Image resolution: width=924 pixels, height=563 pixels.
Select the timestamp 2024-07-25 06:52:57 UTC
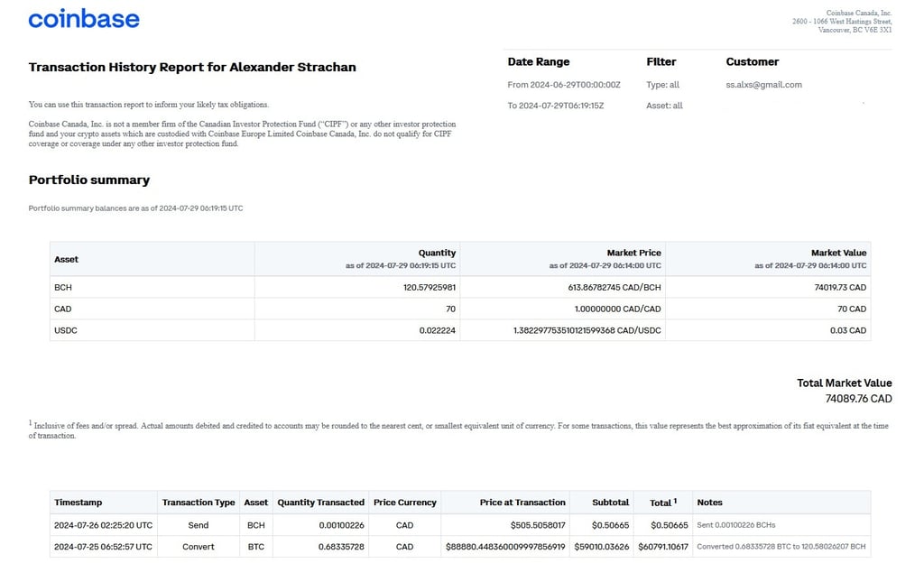point(103,547)
